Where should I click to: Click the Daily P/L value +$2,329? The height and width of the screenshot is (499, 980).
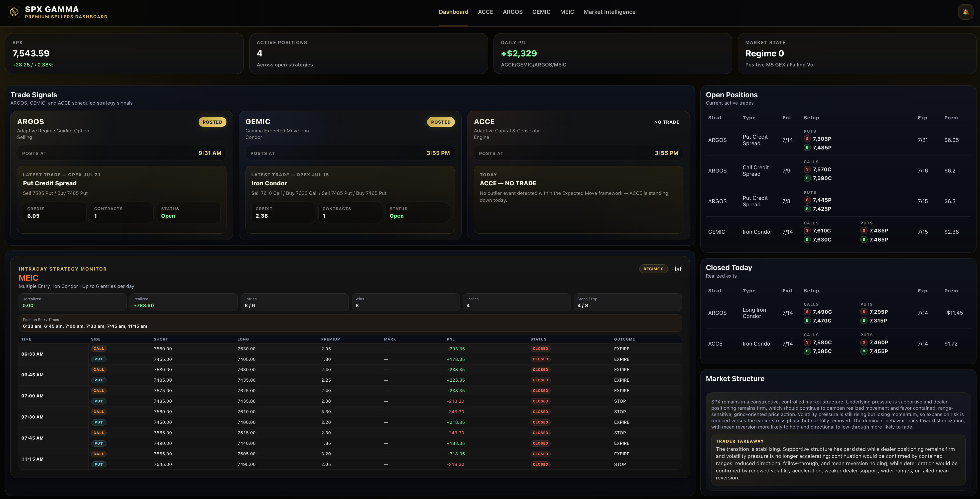coord(519,54)
